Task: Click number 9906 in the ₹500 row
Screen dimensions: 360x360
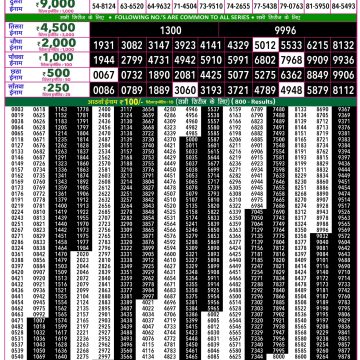Action: click(x=343, y=75)
